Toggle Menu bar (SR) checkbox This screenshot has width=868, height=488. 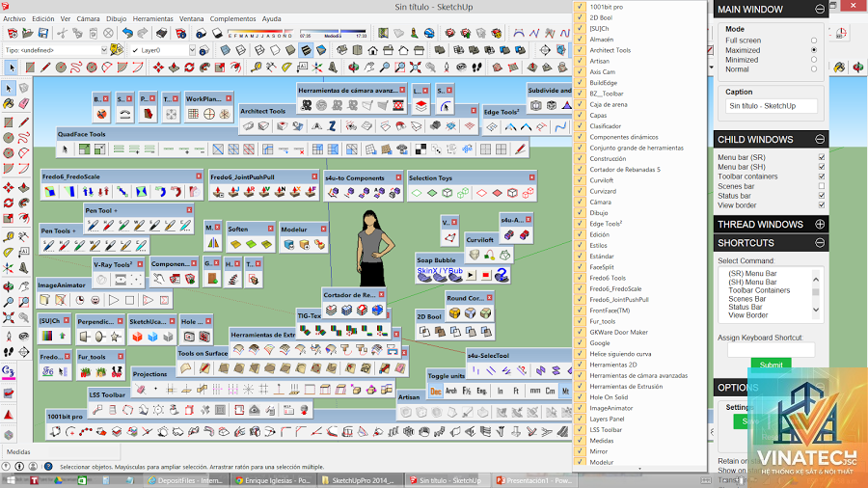coord(822,157)
